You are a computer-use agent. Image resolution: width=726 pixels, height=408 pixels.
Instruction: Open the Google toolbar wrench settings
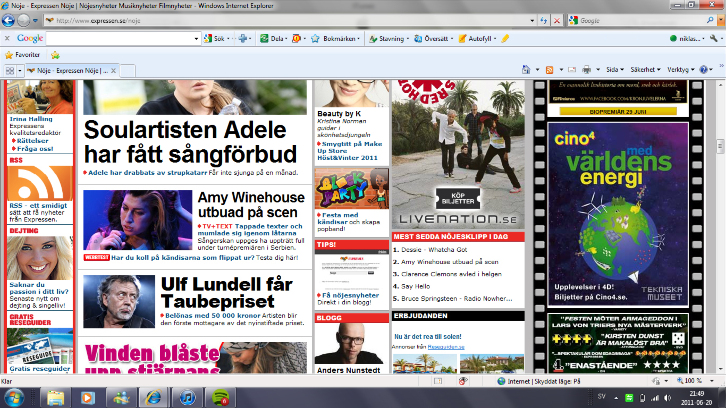pos(713,38)
